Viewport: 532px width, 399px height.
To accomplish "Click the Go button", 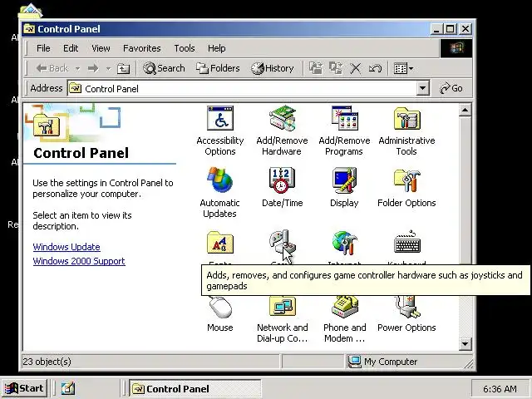I will point(451,89).
